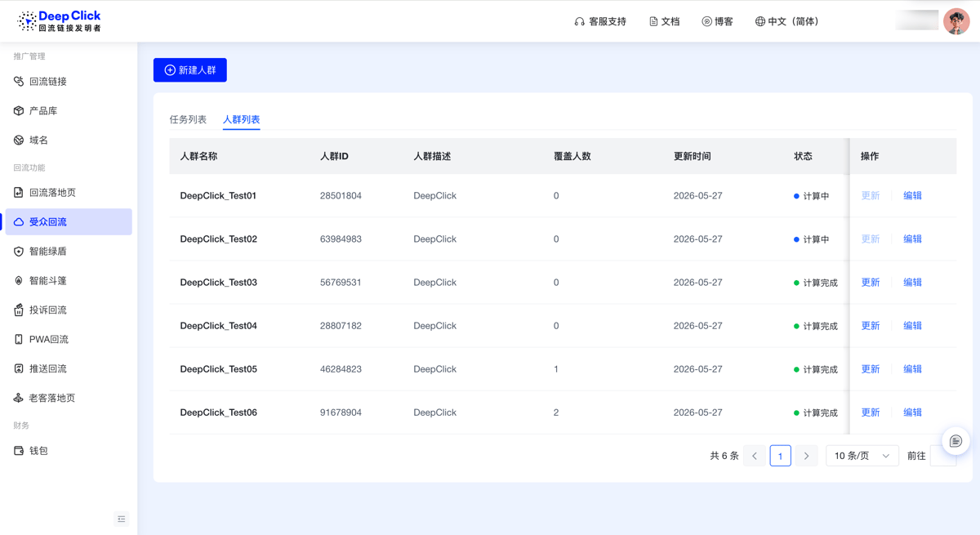Open 推送回流 sidebar item
Image resolution: width=980 pixels, height=535 pixels.
pyautogui.click(x=69, y=369)
